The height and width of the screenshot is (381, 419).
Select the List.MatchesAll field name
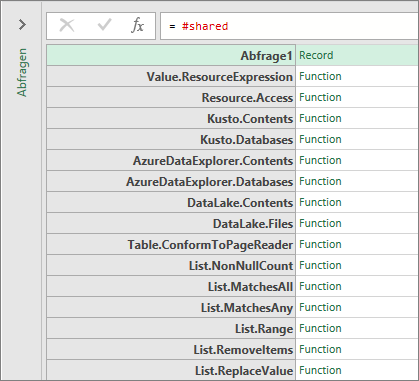point(250,287)
